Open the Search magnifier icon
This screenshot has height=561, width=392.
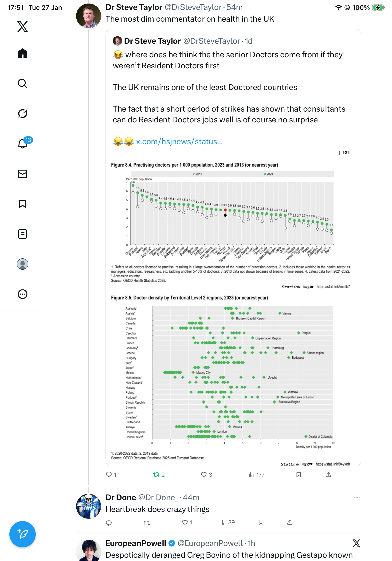[x=23, y=84]
